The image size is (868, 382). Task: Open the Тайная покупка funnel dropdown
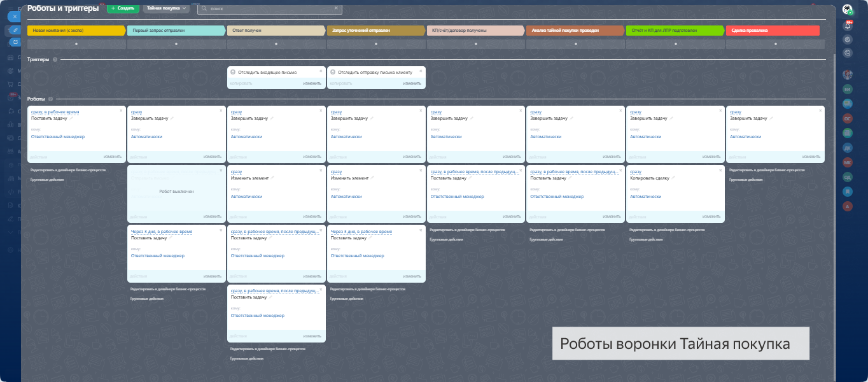click(167, 8)
